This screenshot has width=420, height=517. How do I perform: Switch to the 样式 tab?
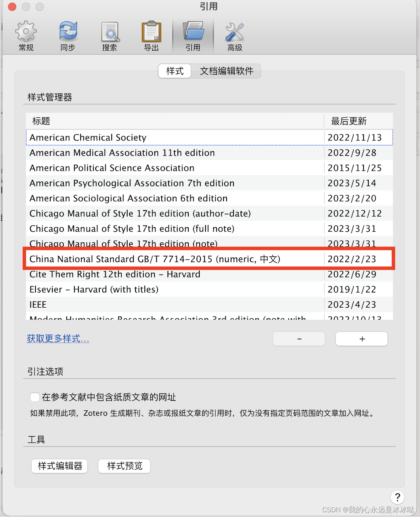coord(175,71)
